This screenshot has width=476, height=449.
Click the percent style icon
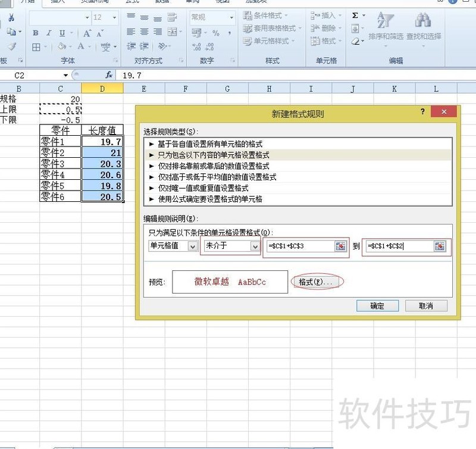215,33
